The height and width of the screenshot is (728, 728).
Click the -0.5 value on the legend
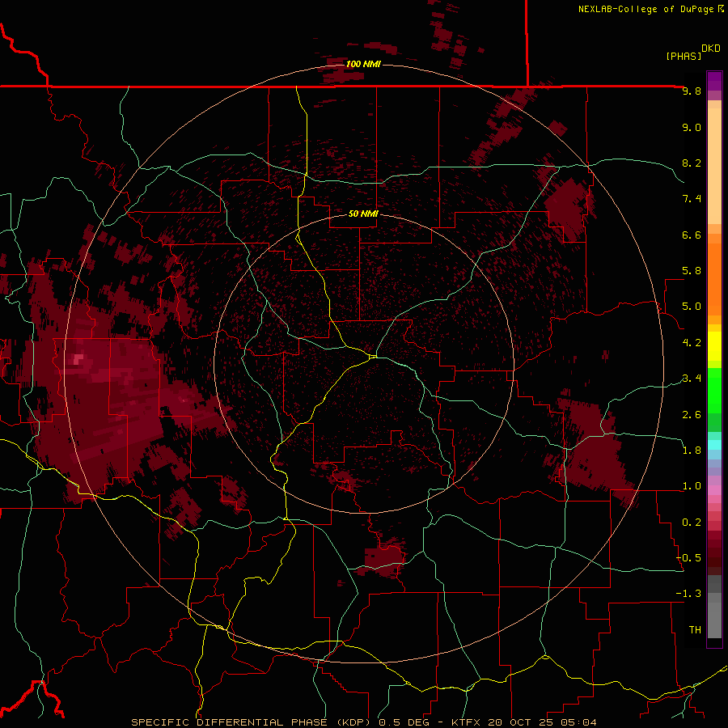click(688, 558)
